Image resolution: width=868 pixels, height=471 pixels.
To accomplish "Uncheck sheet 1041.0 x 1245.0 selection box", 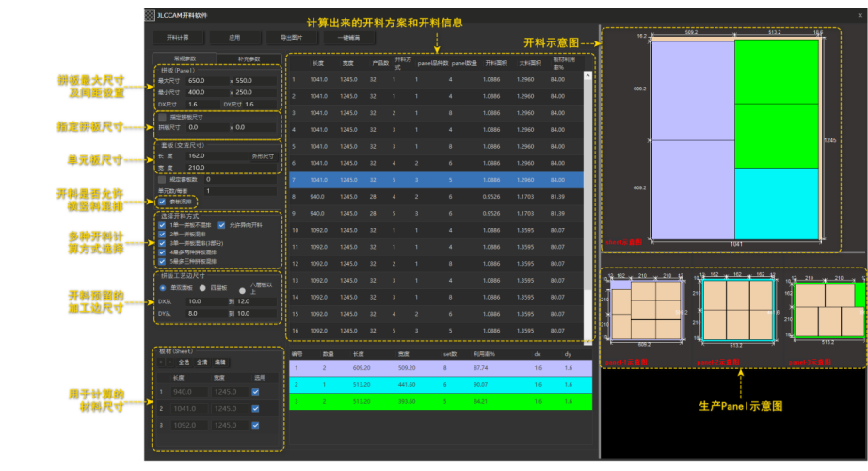I will 255,409.
